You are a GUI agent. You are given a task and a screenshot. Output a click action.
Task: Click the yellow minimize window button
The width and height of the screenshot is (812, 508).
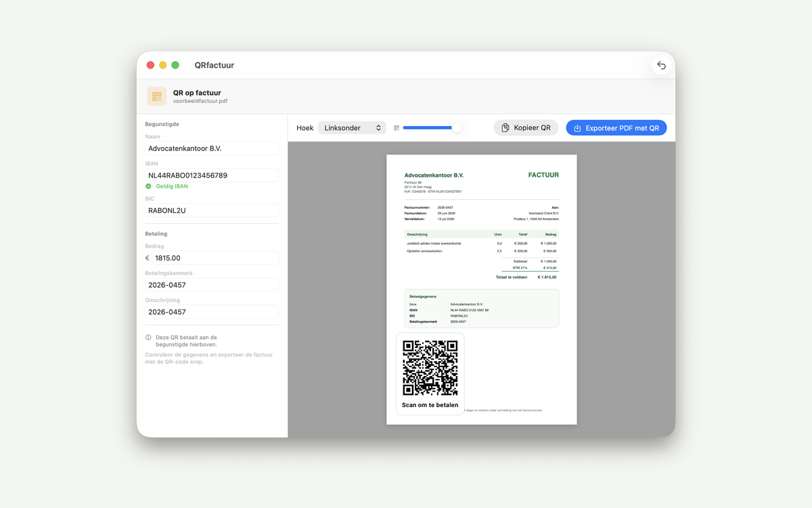point(163,65)
